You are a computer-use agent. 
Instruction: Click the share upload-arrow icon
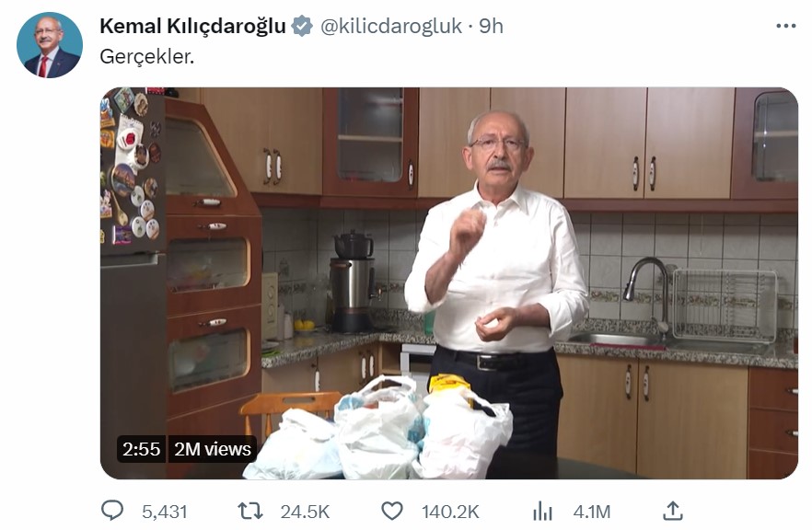(x=672, y=511)
